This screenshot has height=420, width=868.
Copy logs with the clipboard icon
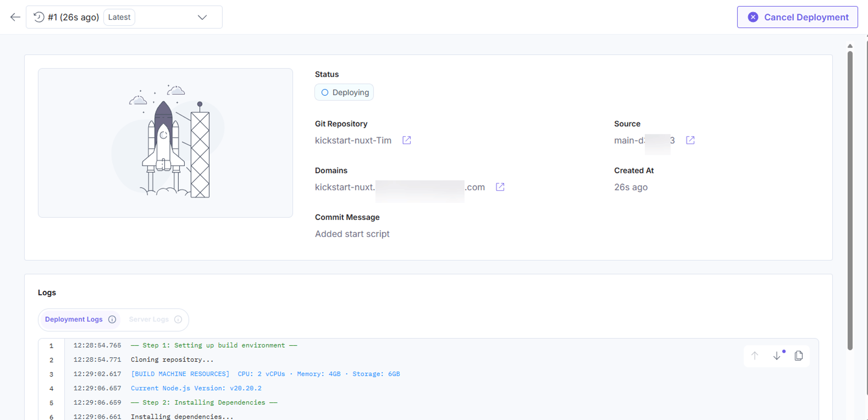coord(799,356)
